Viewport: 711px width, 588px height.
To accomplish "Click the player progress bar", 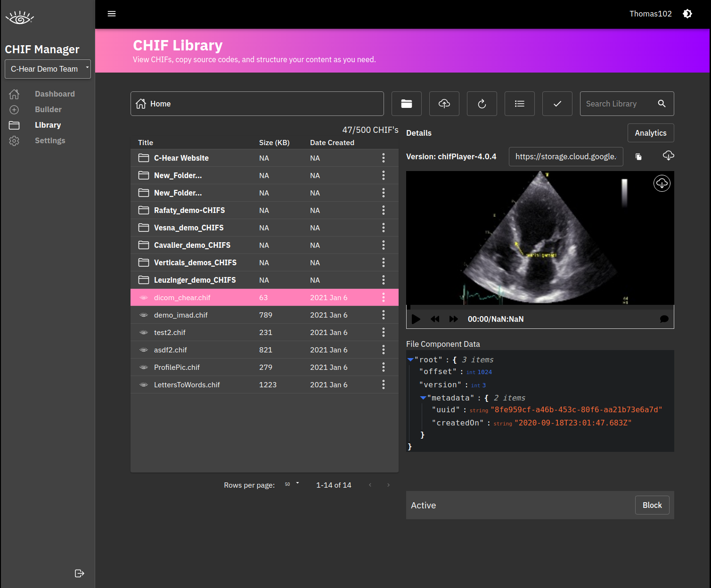I will pyautogui.click(x=540, y=307).
